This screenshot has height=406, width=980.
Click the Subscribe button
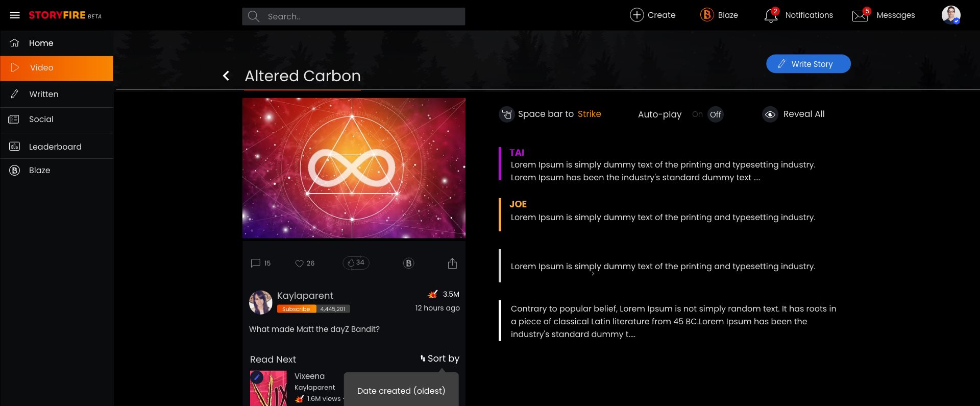click(296, 309)
